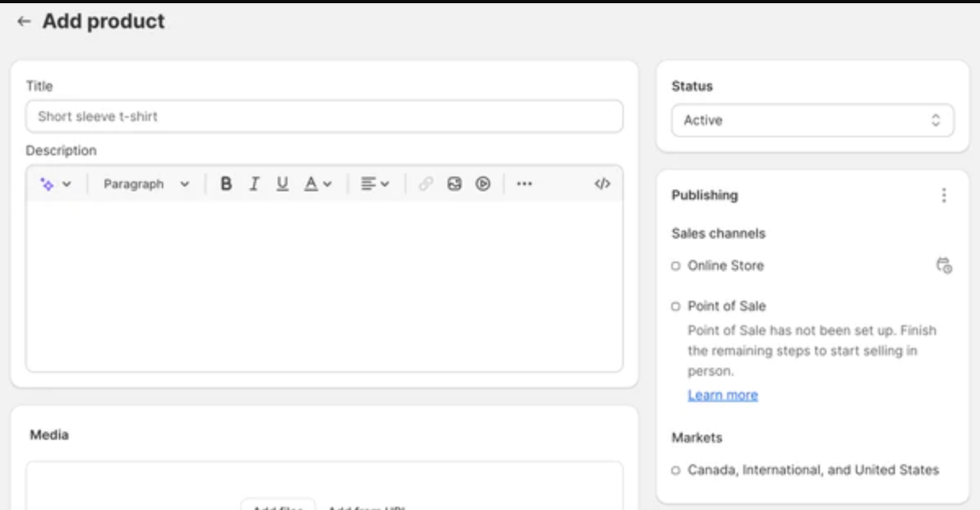
Task: Insert link using the chain icon
Action: 425,184
